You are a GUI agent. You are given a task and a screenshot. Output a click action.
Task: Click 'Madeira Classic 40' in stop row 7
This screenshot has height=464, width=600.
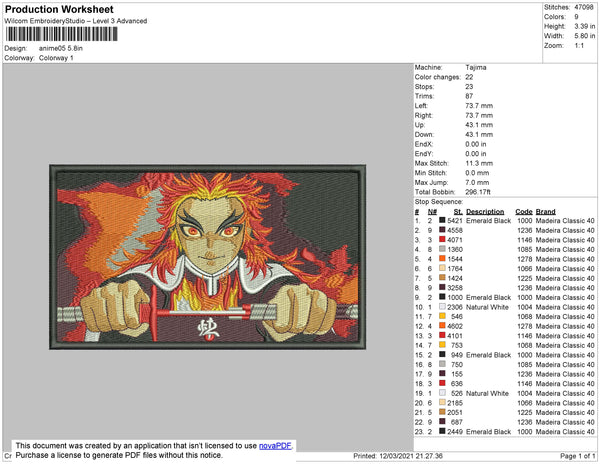(565, 278)
